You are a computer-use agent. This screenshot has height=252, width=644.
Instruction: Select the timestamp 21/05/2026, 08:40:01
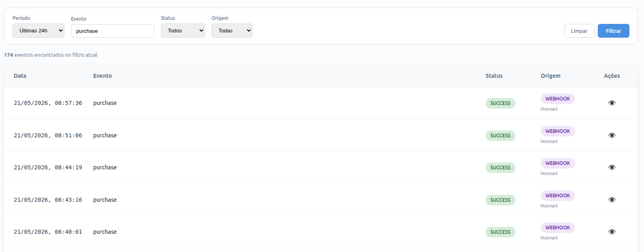coord(48,232)
